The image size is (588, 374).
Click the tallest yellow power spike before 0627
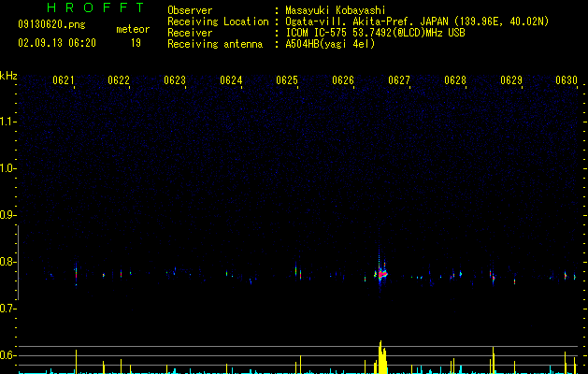pos(380,357)
